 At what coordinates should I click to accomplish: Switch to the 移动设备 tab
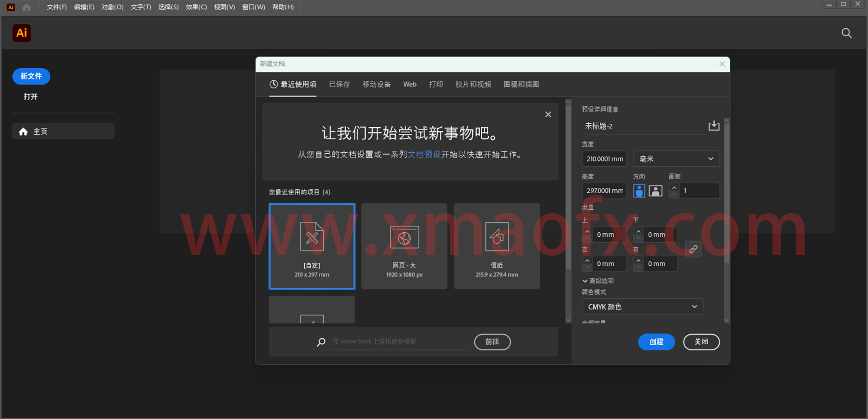[377, 84]
